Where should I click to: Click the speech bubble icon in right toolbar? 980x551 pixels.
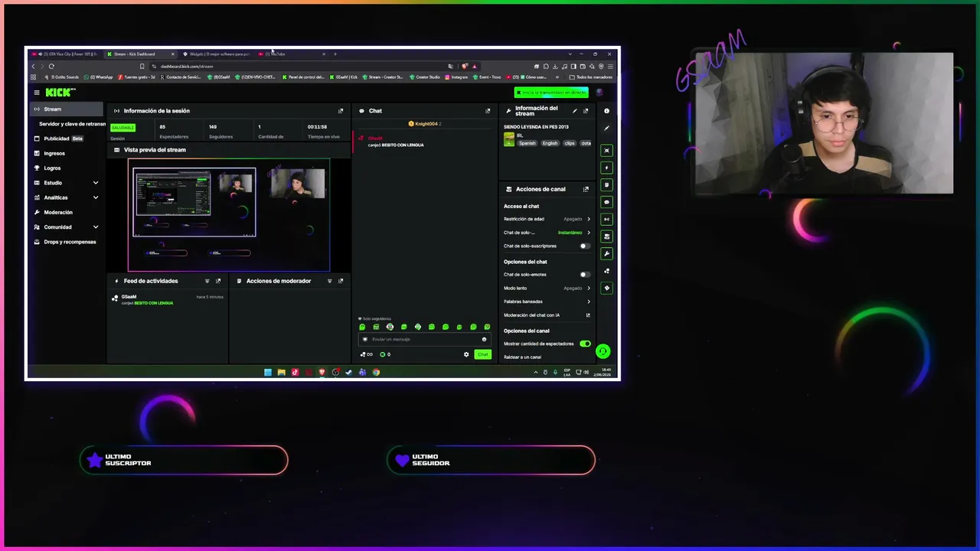[x=606, y=203]
